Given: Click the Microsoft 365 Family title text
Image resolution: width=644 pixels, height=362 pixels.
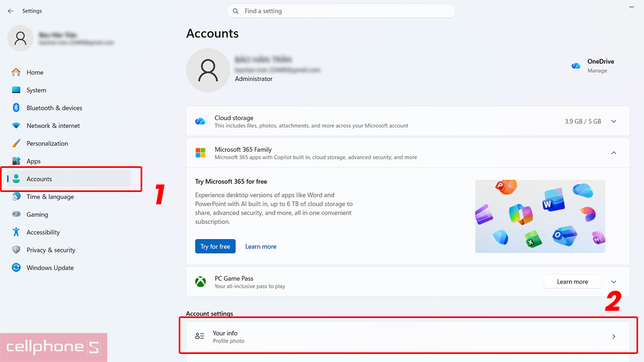Looking at the screenshot, I should click(x=243, y=149).
